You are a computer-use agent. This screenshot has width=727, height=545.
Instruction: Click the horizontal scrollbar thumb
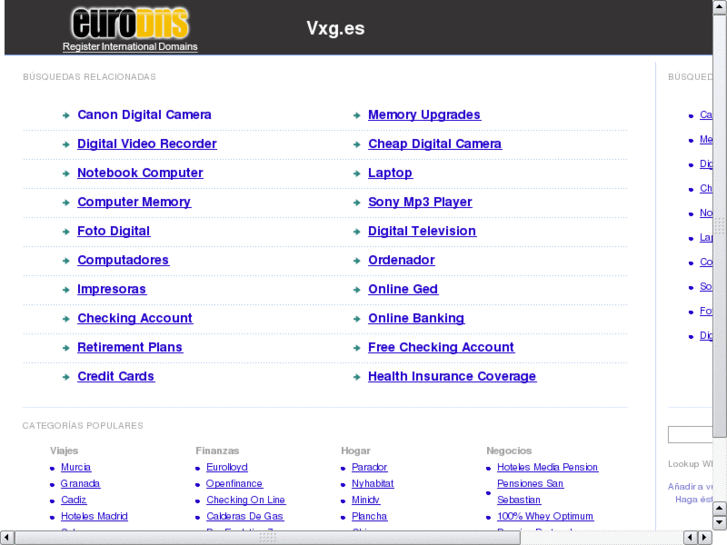[x=268, y=538]
